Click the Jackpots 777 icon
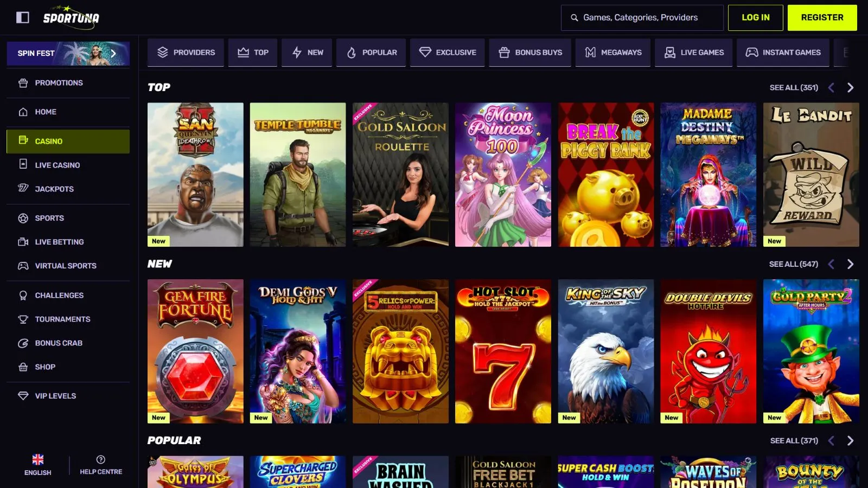Image resolution: width=868 pixels, height=488 pixels. 23,188
